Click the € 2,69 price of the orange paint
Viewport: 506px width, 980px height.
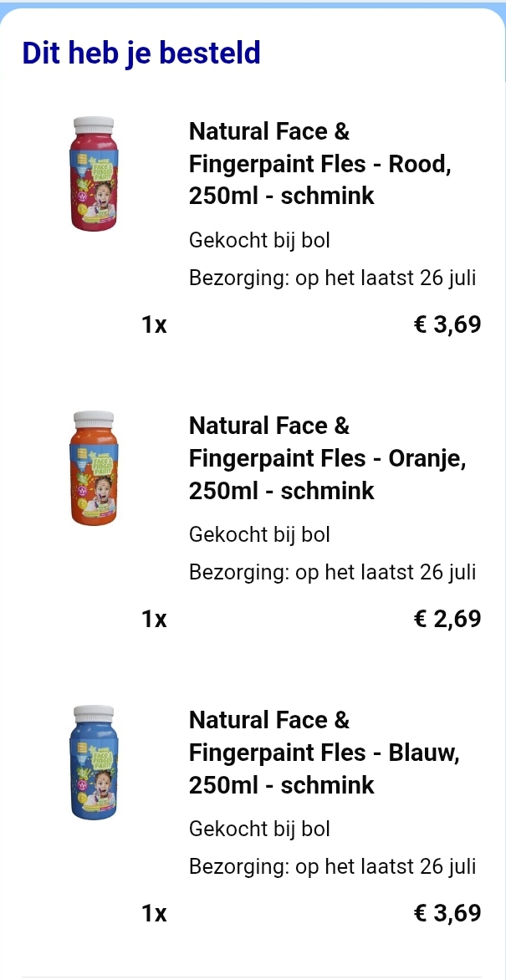tap(448, 619)
